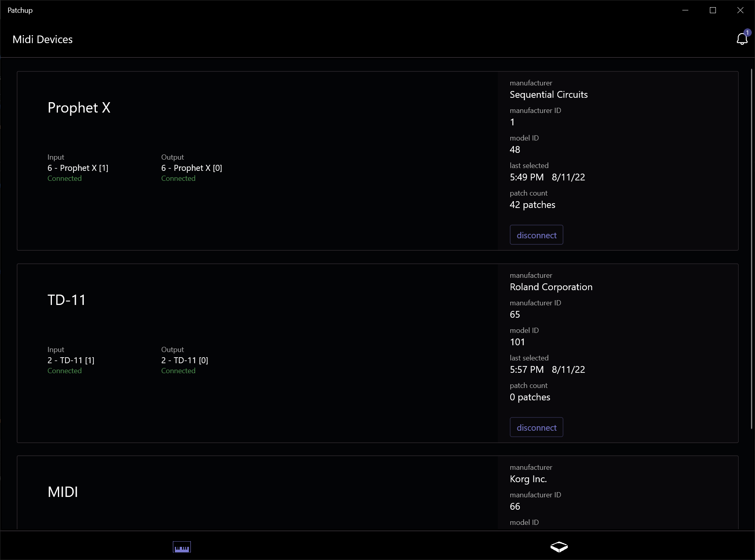Click Prophet X manufacturer ID value 1
Viewport: 755px width, 560px height.
pyautogui.click(x=512, y=122)
